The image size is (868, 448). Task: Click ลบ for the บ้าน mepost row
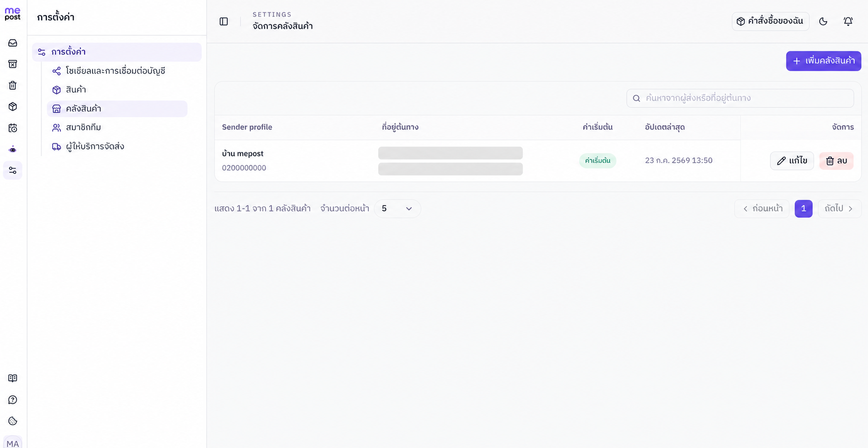point(836,161)
